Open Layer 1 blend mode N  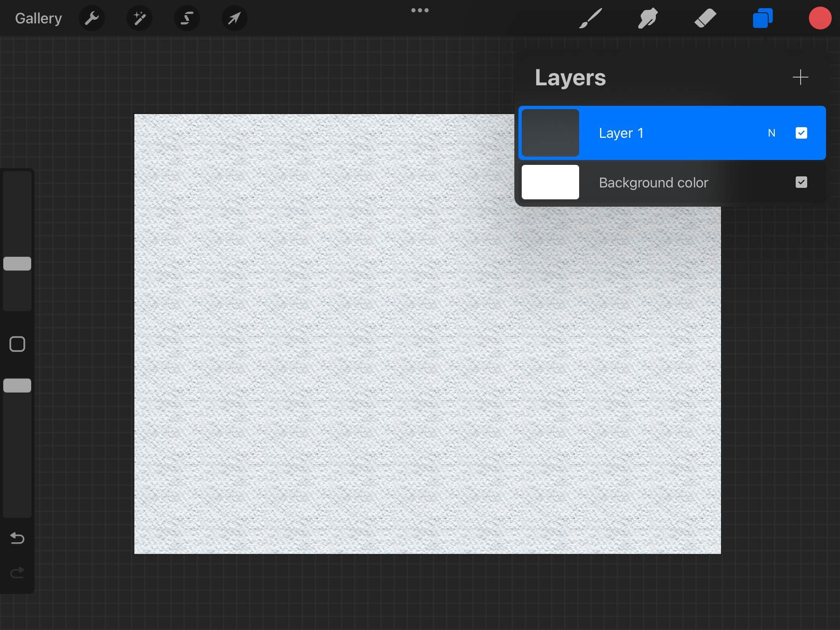coord(772,133)
